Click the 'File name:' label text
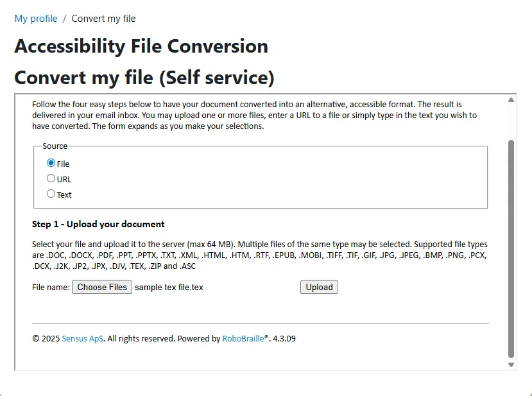The width and height of the screenshot is (532, 396). tap(51, 288)
